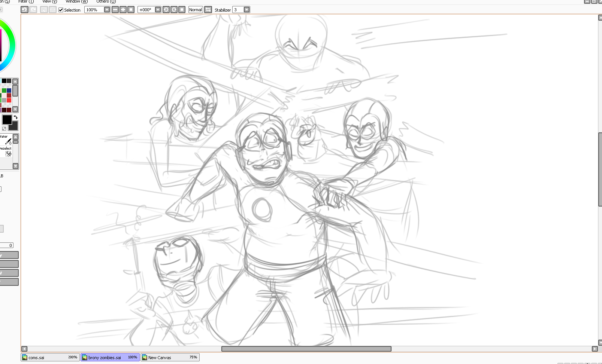Screen dimensions: 602x364
Task: Click the Undo arrow icon
Action: click(x=24, y=10)
